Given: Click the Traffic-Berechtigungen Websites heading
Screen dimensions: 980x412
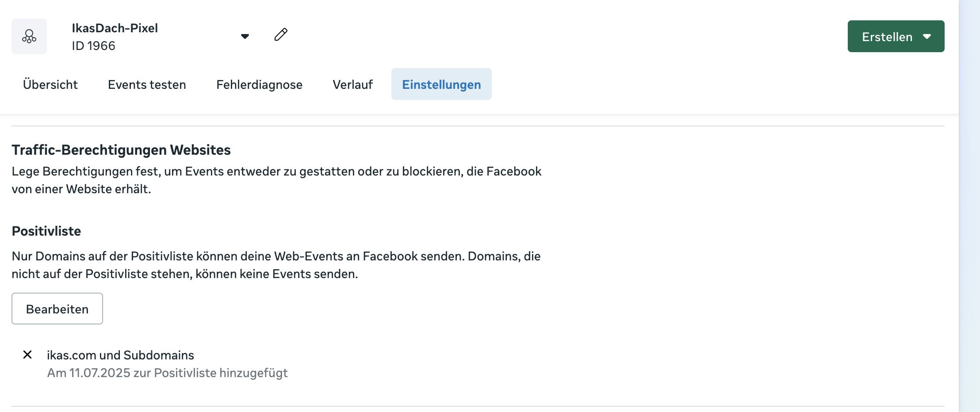Looking at the screenshot, I should coord(121,150).
